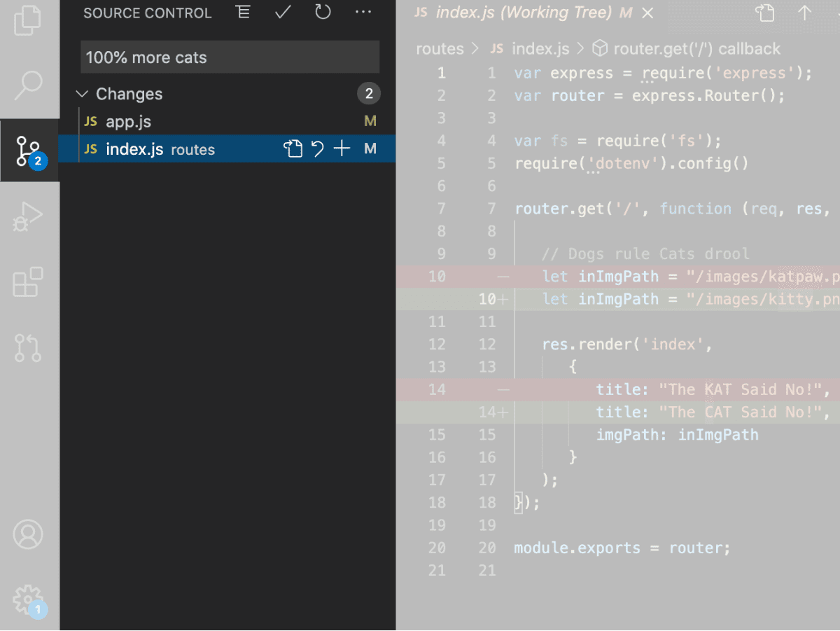Click the M status on index.js row
This screenshot has width=840, height=631.
pos(370,148)
